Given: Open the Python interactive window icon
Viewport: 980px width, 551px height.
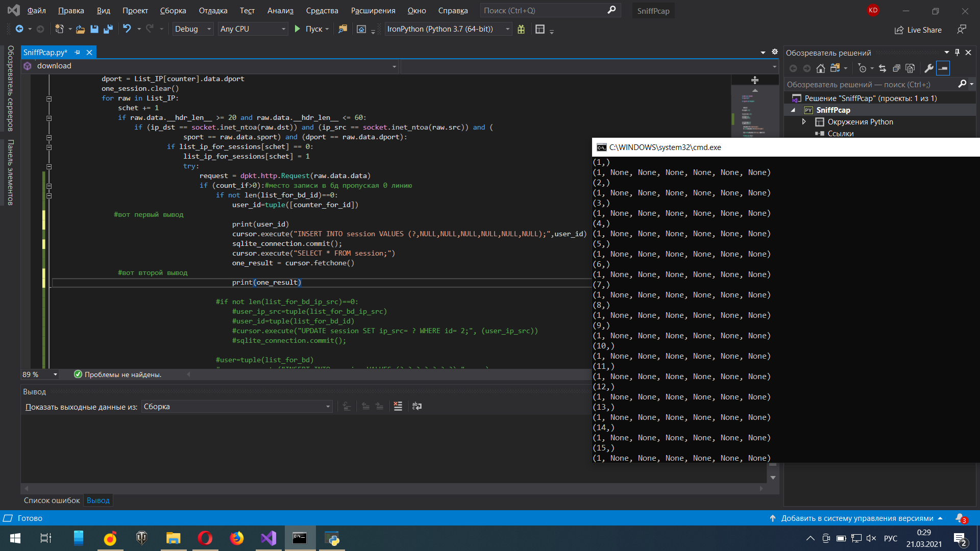Looking at the screenshot, I should click(x=361, y=29).
